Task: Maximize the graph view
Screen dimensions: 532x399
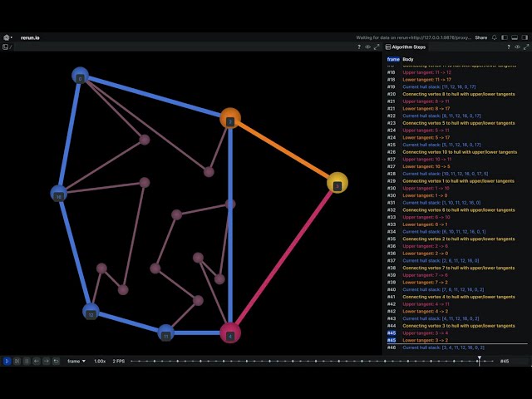Action: [x=377, y=47]
